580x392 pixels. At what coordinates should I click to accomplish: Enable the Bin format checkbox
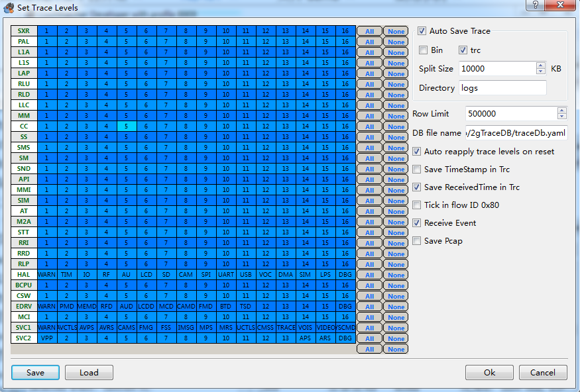pyautogui.click(x=423, y=50)
